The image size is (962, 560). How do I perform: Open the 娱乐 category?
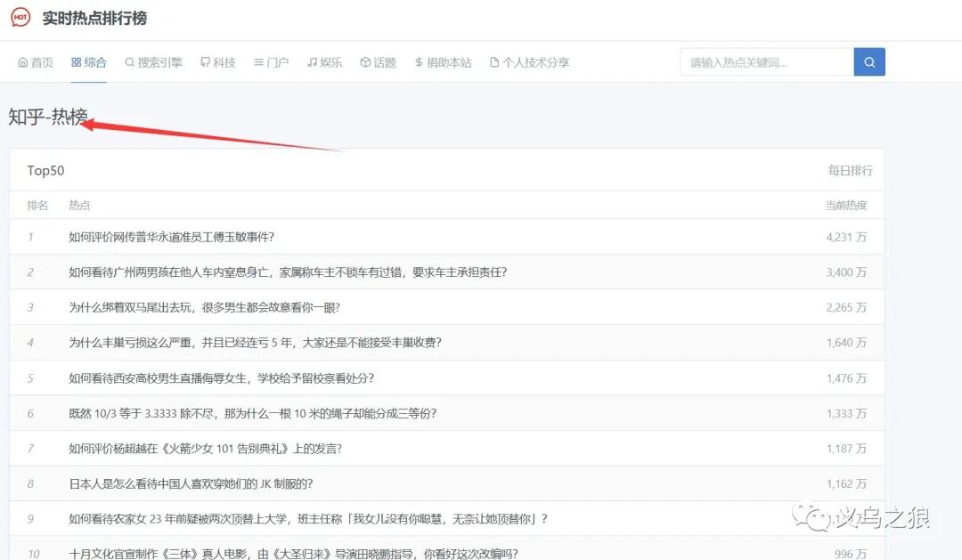pyautogui.click(x=325, y=62)
